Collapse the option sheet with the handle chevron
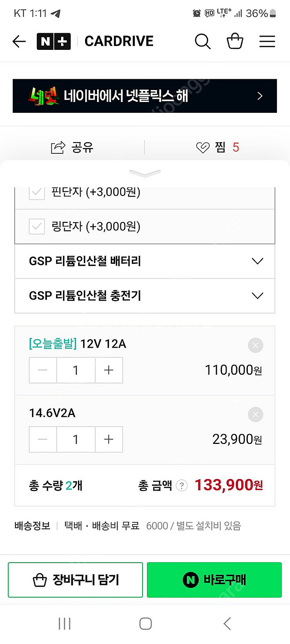The height and width of the screenshot is (644, 290). (145, 173)
